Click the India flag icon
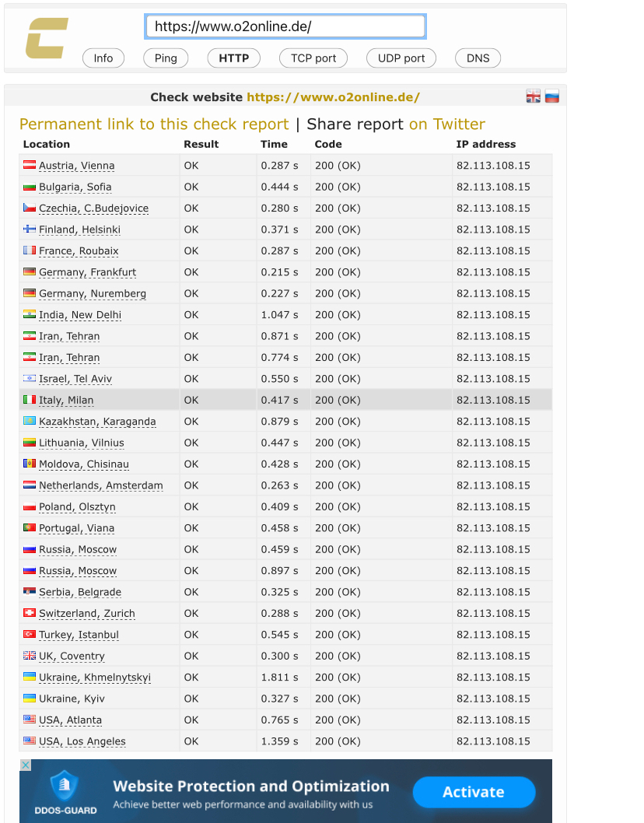 [x=30, y=314]
